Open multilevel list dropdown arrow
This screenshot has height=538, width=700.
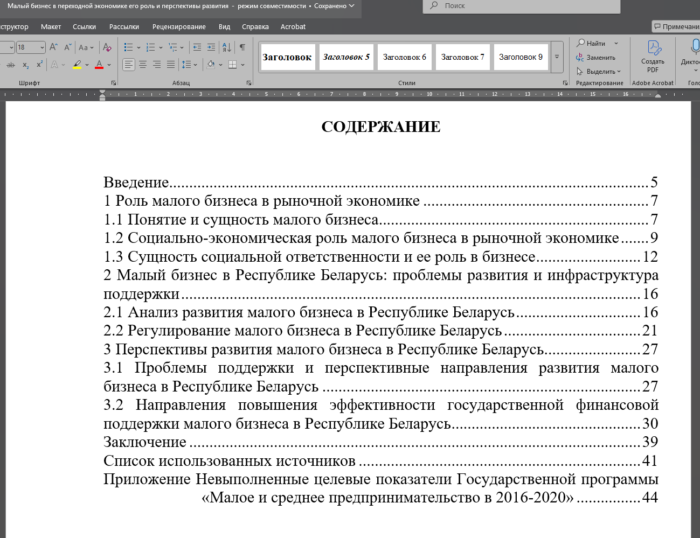pyautogui.click(x=182, y=47)
